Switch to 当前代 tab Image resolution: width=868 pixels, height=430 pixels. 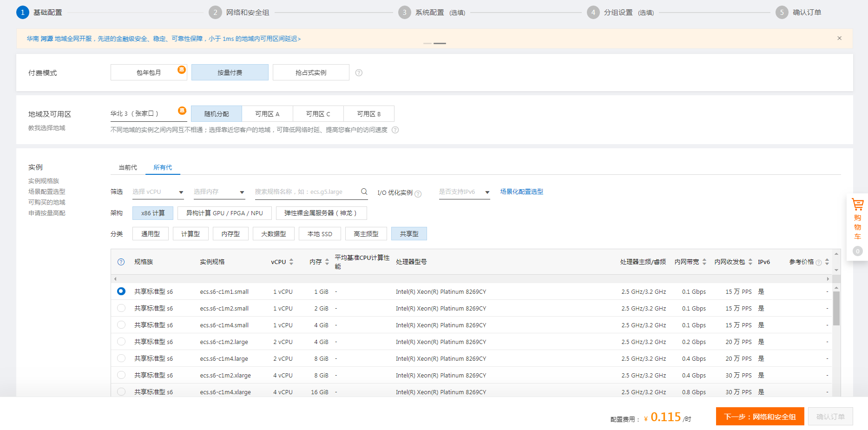pyautogui.click(x=128, y=167)
